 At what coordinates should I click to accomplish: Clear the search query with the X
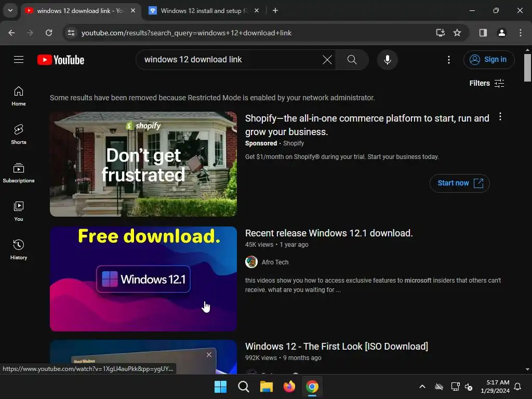[327, 60]
